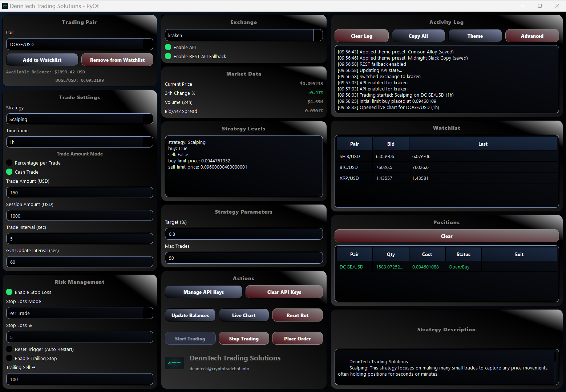This screenshot has height=392, width=566.
Task: Enable the Percentage per Trade option
Action: (x=9, y=163)
